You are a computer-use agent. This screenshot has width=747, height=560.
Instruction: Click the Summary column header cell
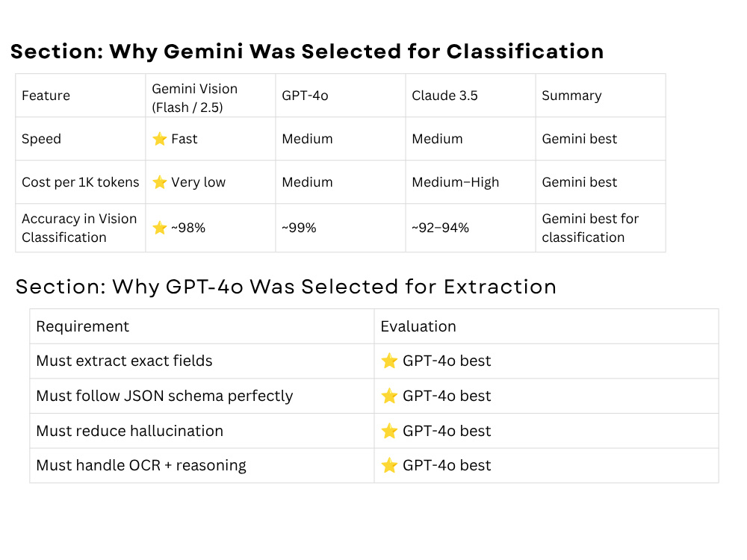601,96
